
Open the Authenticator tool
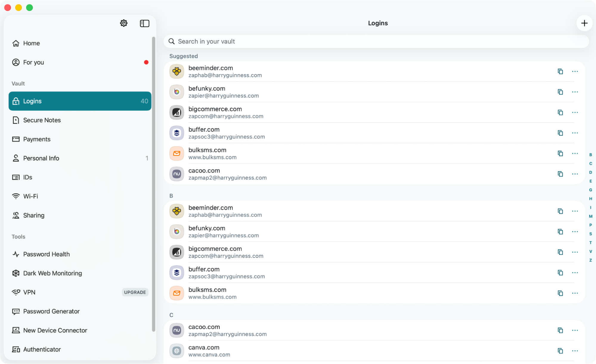pyautogui.click(x=42, y=349)
